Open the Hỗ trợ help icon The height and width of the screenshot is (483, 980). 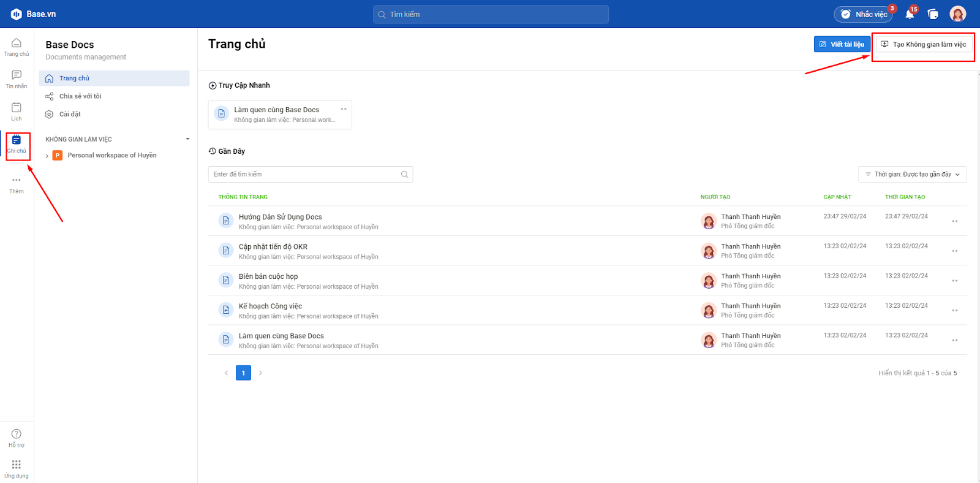17,438
